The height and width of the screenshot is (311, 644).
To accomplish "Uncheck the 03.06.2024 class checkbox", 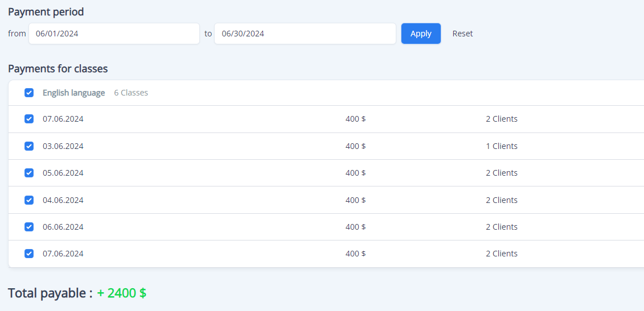I will tap(28, 146).
